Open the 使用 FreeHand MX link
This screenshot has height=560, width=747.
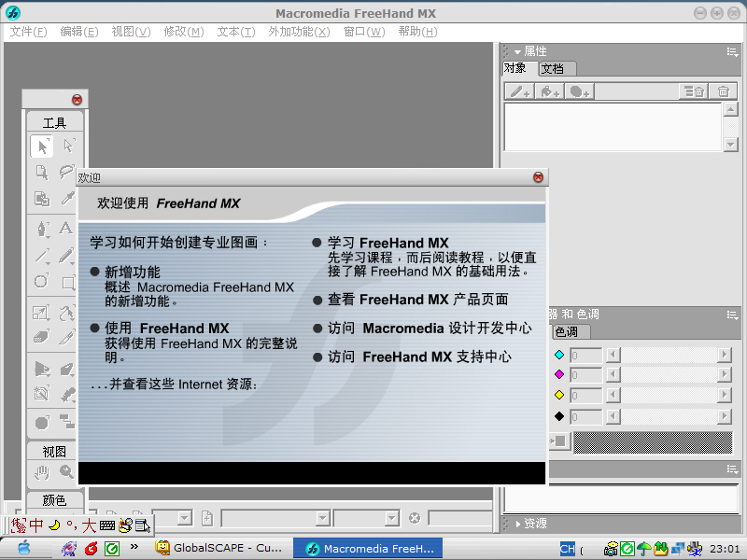pyautogui.click(x=167, y=329)
